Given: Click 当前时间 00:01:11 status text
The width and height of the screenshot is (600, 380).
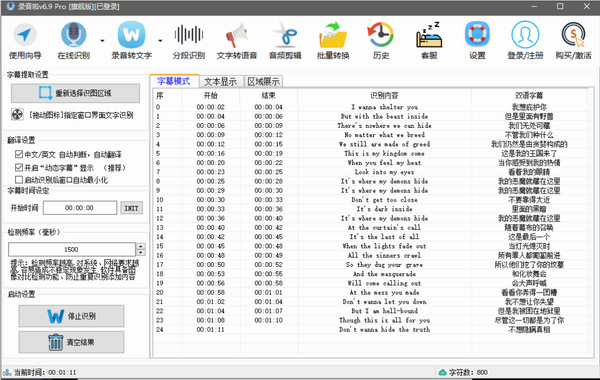Looking at the screenshot, I should (45, 372).
